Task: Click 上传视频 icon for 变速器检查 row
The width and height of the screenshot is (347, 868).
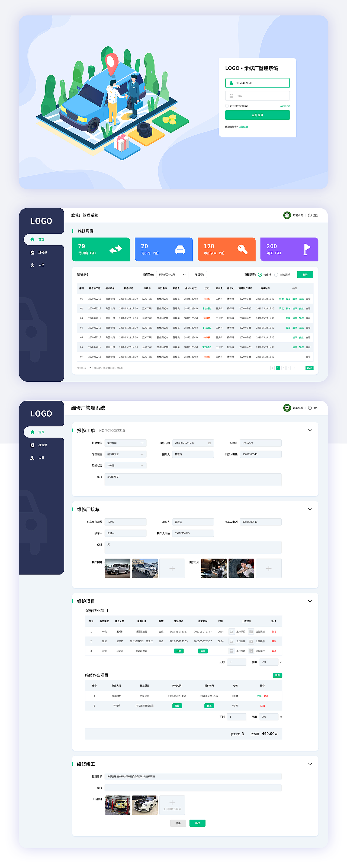Action: [x=251, y=651]
